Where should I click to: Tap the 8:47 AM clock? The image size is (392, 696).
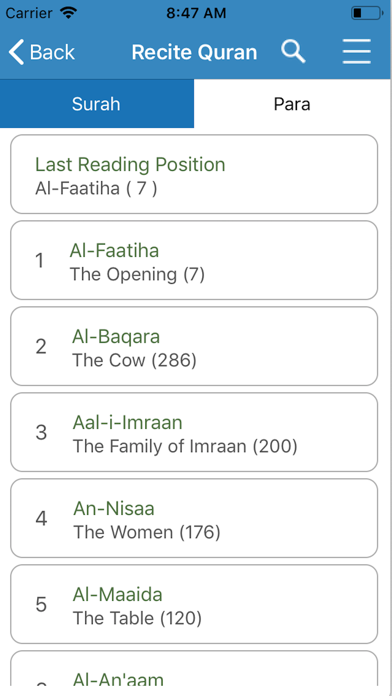point(196,13)
